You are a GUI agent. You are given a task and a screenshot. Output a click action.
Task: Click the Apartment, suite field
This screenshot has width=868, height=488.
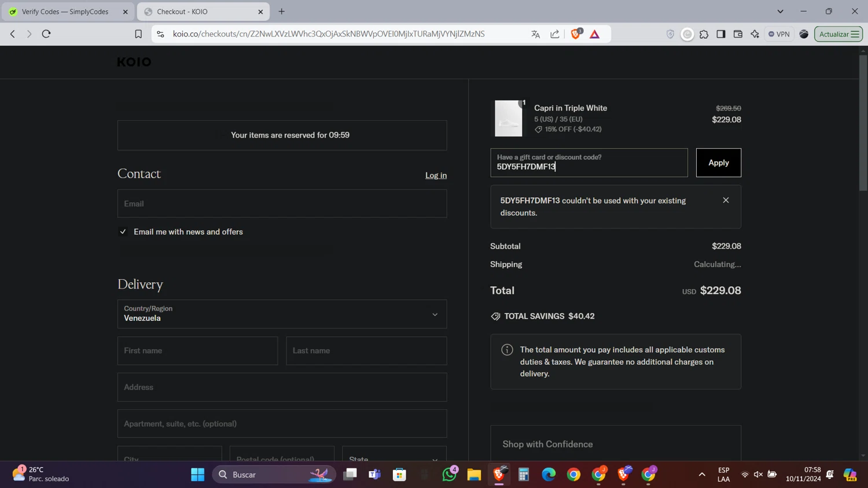282,424
